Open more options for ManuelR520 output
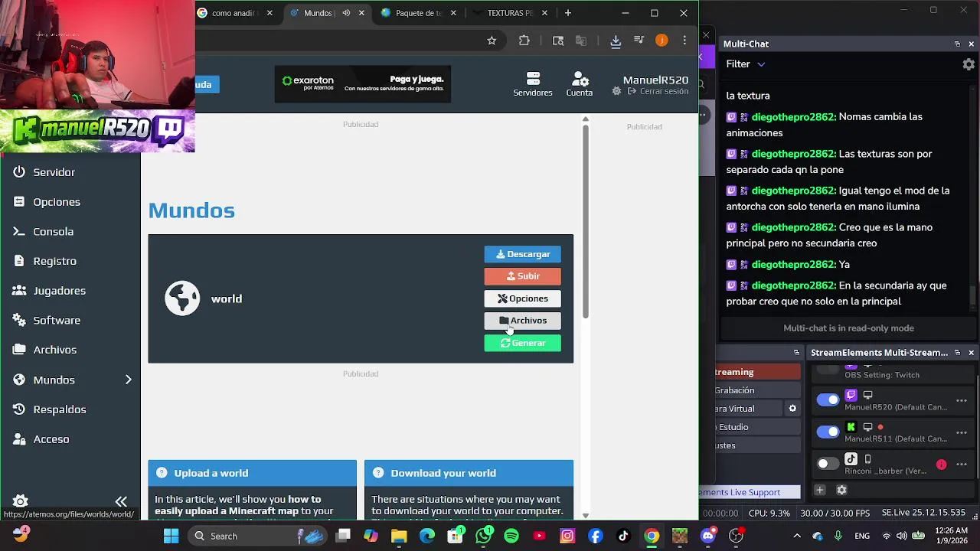 pos(962,401)
